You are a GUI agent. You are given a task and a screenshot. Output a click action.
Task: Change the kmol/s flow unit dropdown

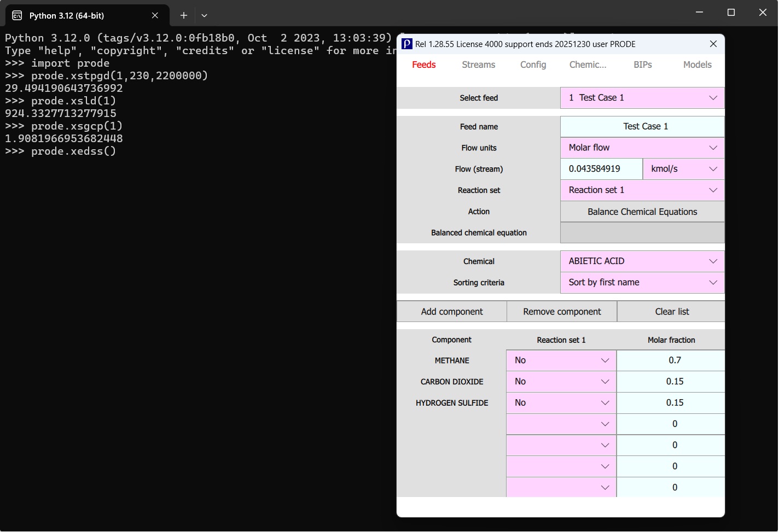(683, 169)
